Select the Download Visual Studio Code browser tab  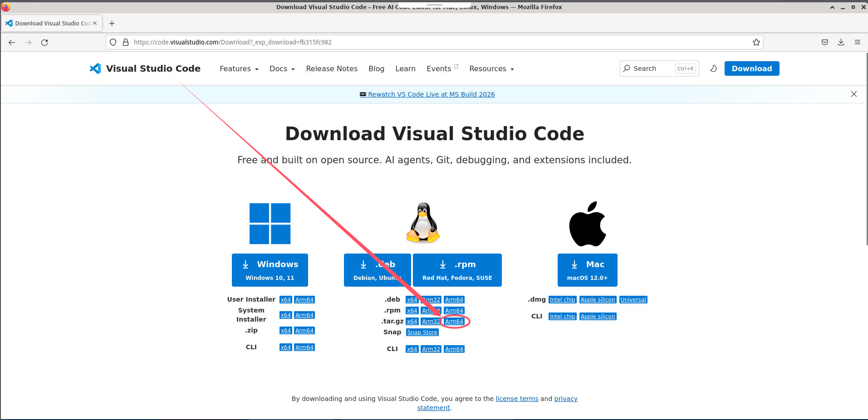(x=52, y=23)
